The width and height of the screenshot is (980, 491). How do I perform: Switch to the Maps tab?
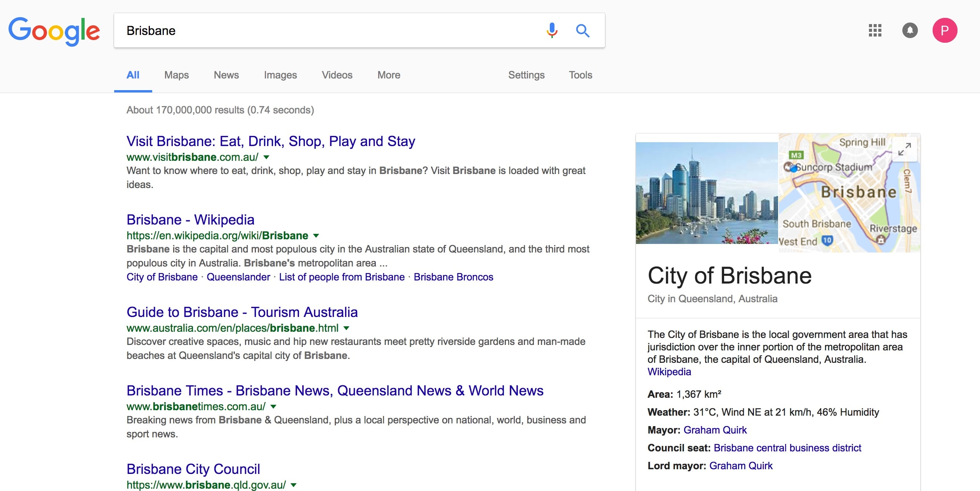tap(176, 75)
